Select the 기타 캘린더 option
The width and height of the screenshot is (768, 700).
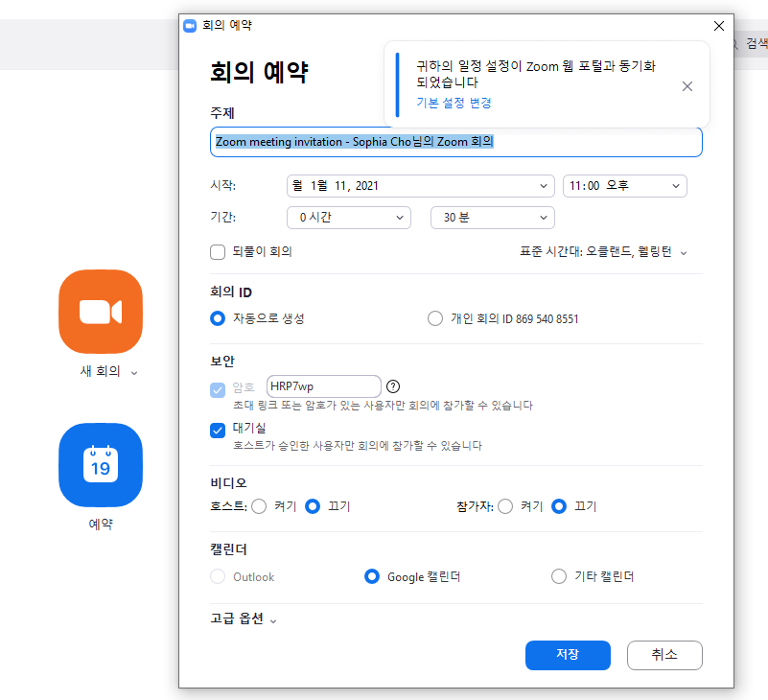[x=559, y=576]
